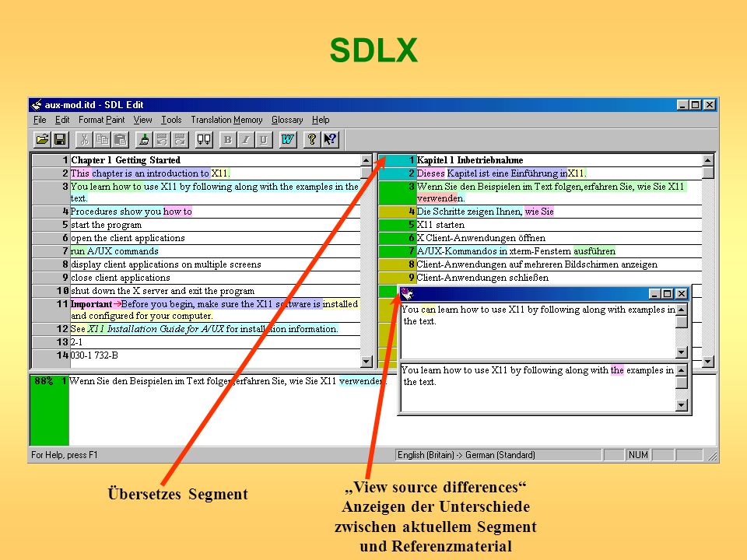Select translation 'A/UX-Kommandos in xterm-Fenstern ausführen'
Viewport: 747px width, 560px height.
coord(559,251)
